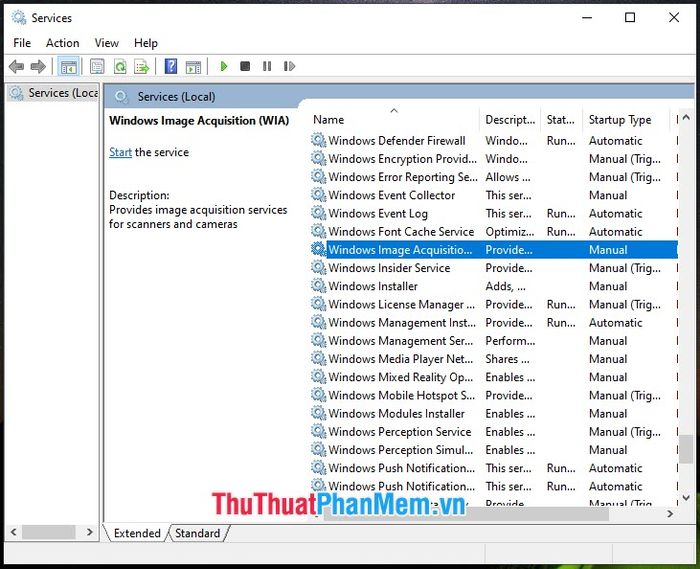Click the console tree scroll left arrow
Screen dimensions: 700x569
13,532
